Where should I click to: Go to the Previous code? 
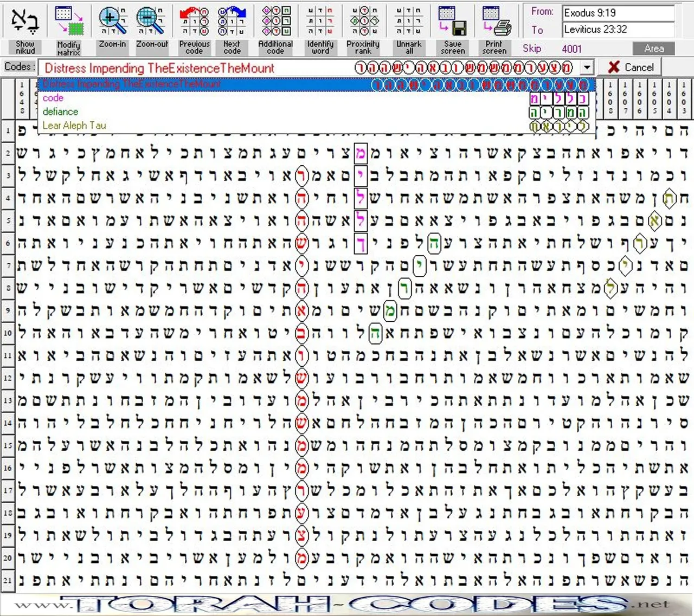tap(194, 22)
